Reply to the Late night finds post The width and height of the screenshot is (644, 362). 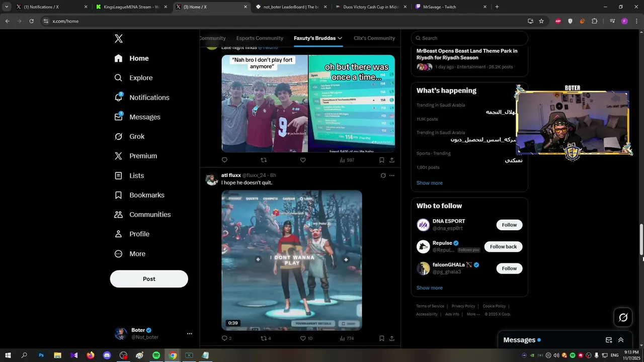click(x=224, y=160)
